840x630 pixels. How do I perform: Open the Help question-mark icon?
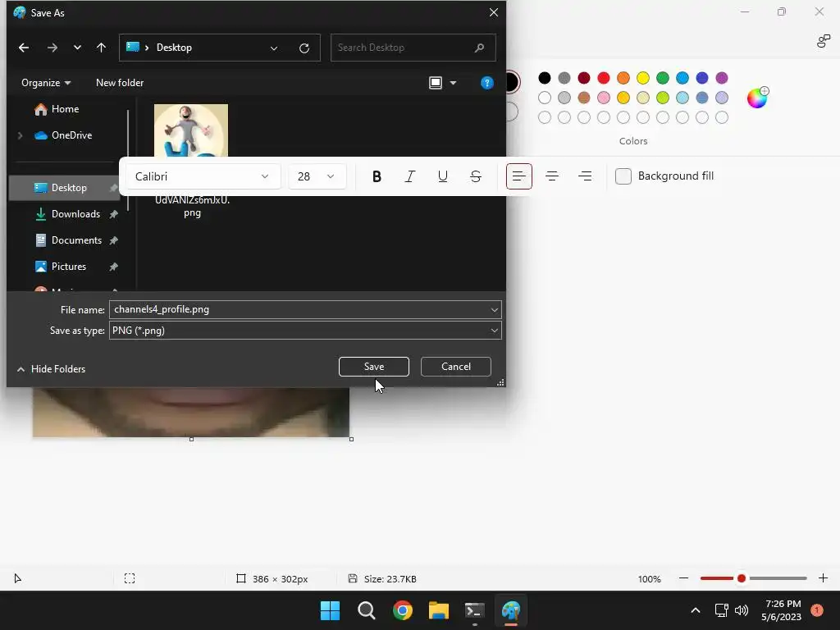coord(487,83)
